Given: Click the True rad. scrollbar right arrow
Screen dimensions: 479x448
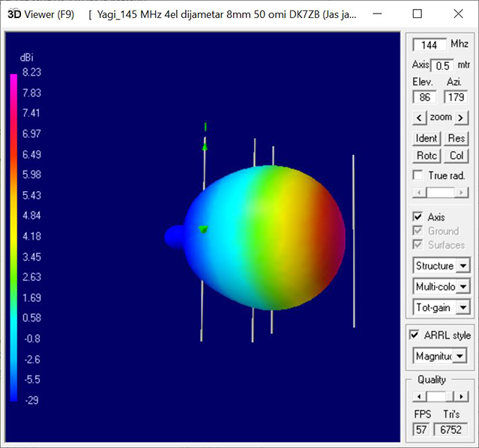Looking at the screenshot, I should coord(463,193).
